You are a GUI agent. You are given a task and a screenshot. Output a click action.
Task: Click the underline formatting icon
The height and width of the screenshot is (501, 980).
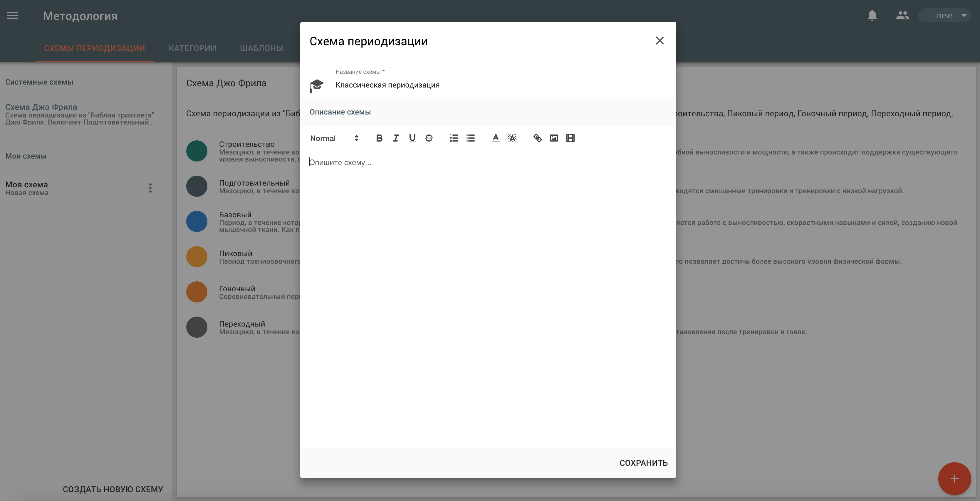point(412,138)
